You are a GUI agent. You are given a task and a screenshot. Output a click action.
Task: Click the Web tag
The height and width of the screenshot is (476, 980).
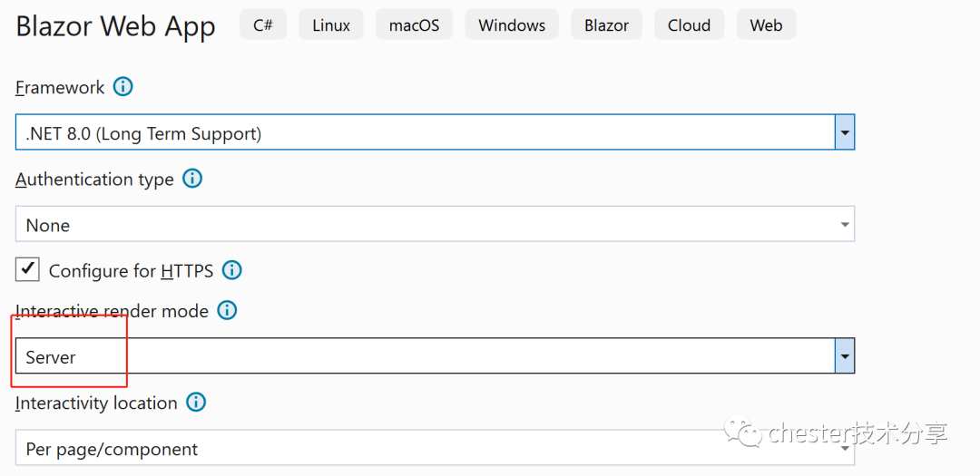click(x=766, y=25)
